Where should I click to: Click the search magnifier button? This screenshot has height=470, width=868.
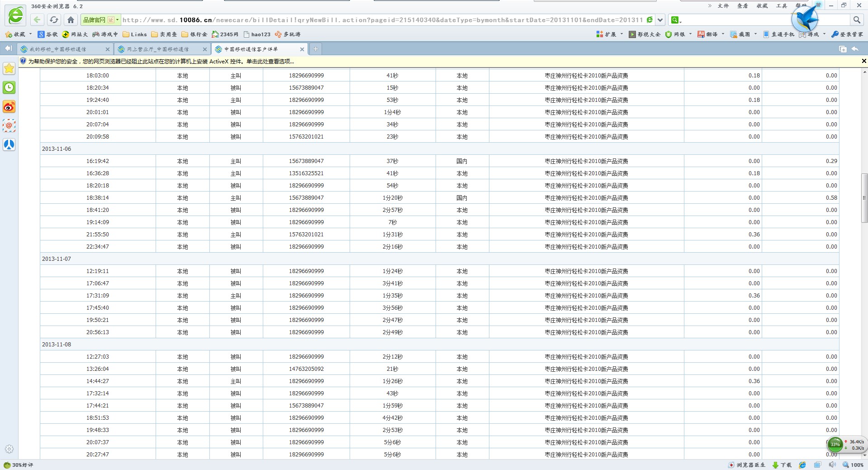857,20
